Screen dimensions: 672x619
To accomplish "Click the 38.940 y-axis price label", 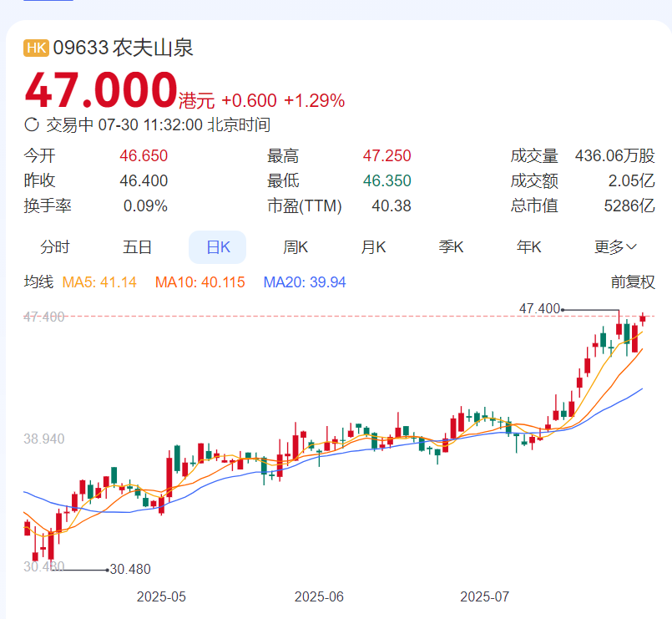I will [44, 439].
